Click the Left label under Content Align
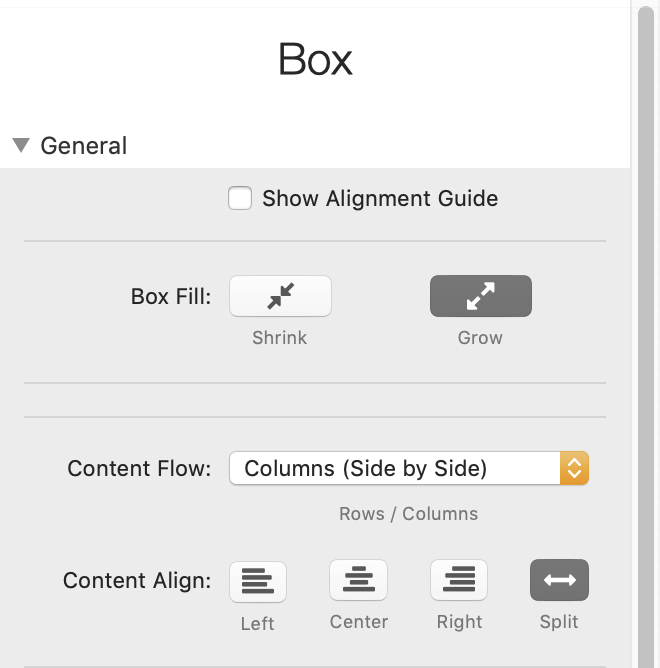 pos(257,624)
